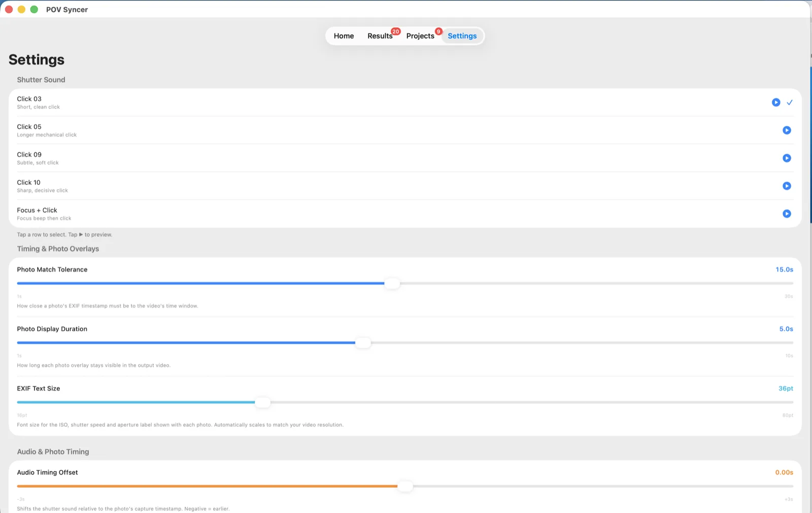Preview the Click 03 shutter sound
Image resolution: width=812 pixels, height=513 pixels.
pos(776,103)
